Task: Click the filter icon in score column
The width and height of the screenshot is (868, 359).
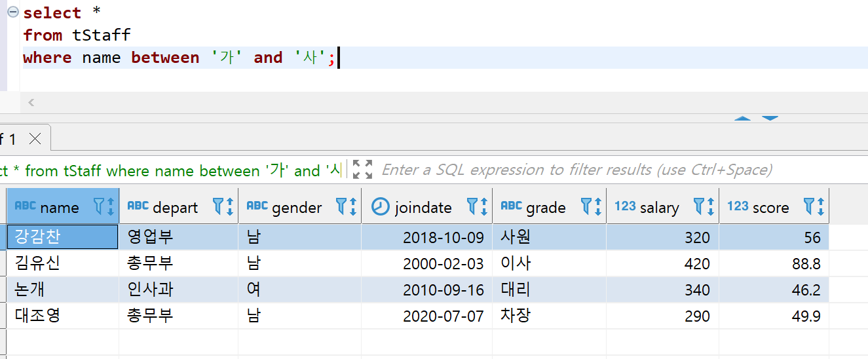Action: (809, 207)
